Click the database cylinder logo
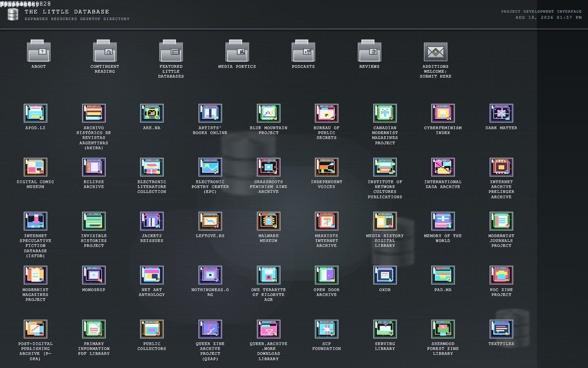 (x=13, y=15)
